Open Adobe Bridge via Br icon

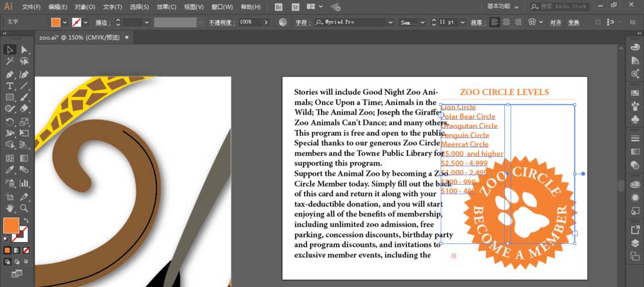(279, 7)
